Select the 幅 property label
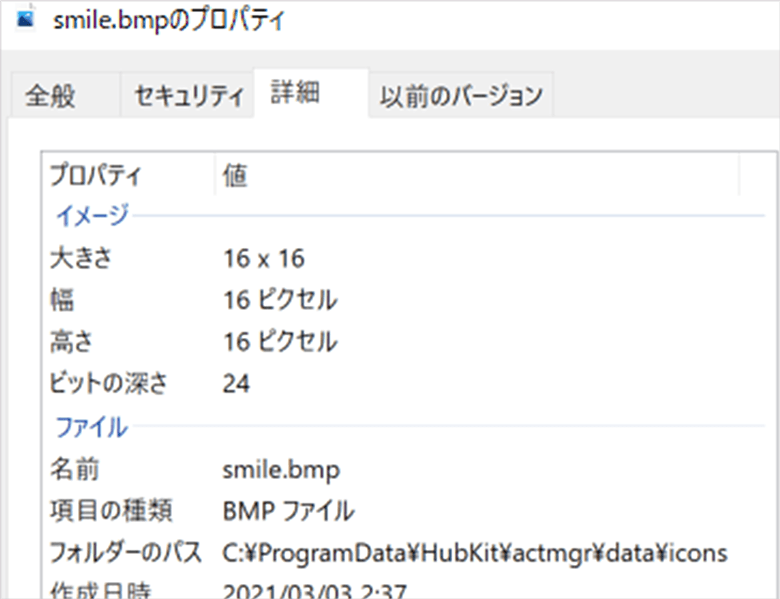The width and height of the screenshot is (780, 599). 62,300
